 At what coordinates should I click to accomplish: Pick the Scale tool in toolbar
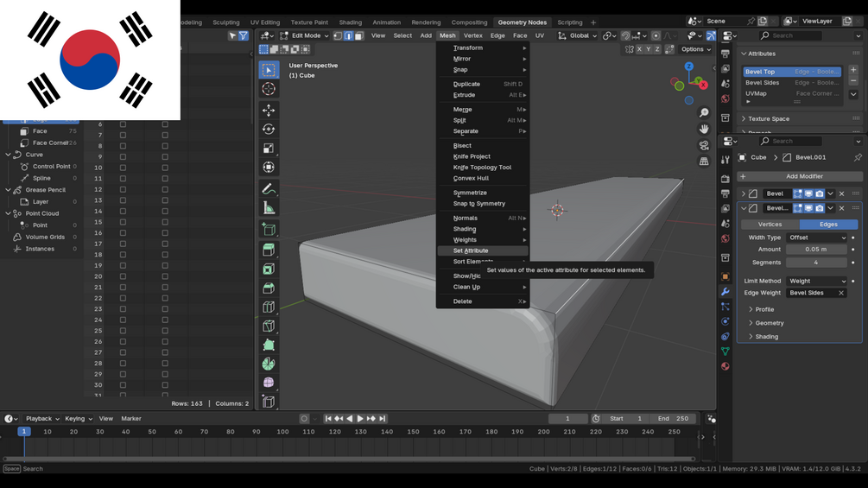pyautogui.click(x=269, y=148)
